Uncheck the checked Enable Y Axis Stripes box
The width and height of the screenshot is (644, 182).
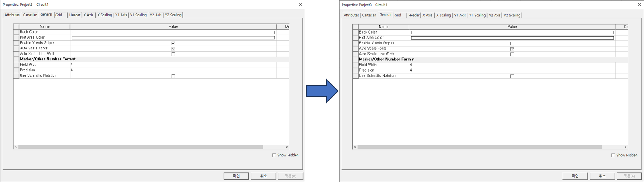173,43
